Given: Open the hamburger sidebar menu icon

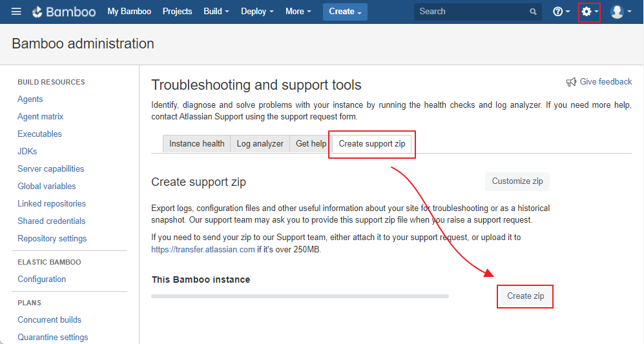Looking at the screenshot, I should click(x=16, y=12).
